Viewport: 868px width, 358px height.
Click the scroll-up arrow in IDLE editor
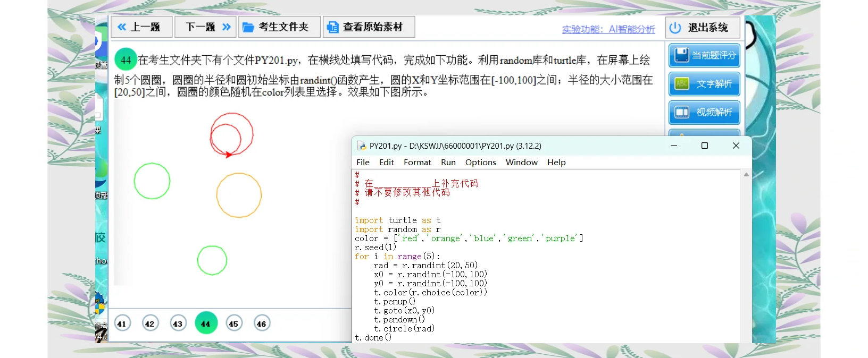(746, 175)
